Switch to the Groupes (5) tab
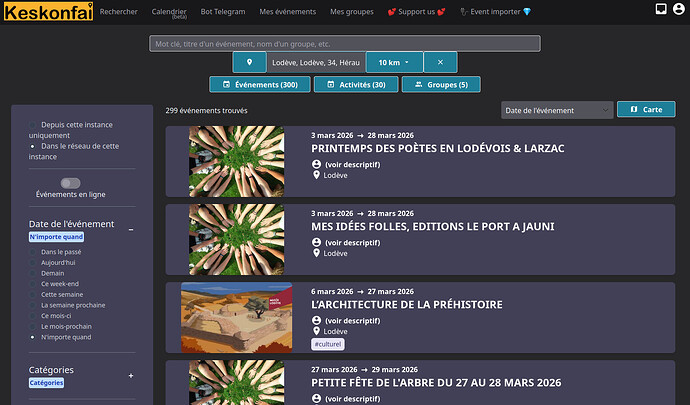690x405 pixels. [441, 85]
